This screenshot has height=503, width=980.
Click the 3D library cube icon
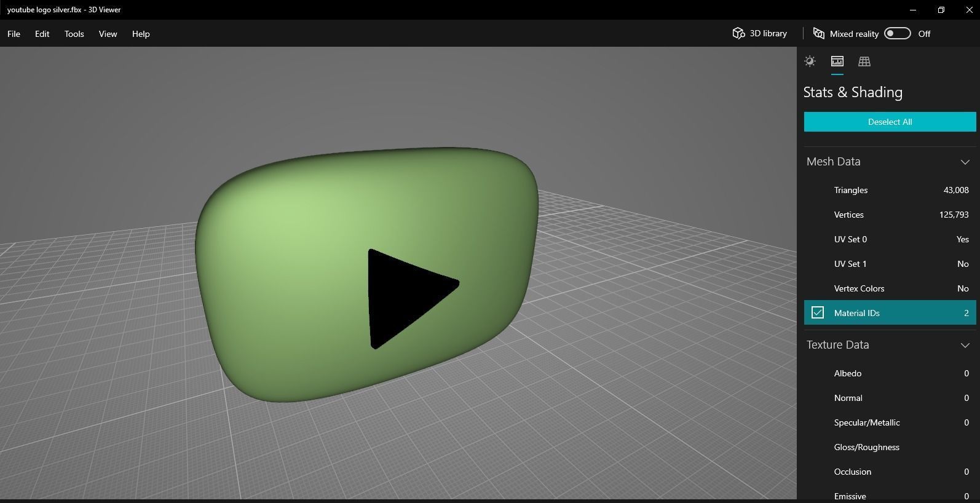738,33
